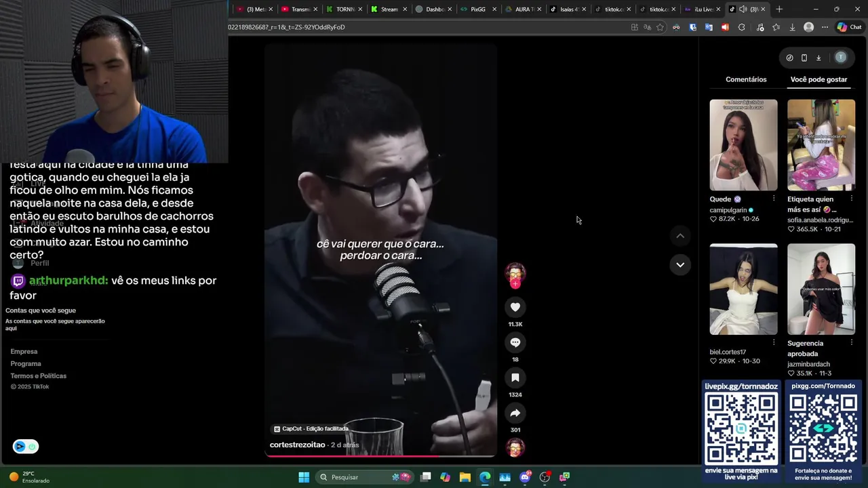Click the phone app icon in top pill
868x488 pixels.
804,58
